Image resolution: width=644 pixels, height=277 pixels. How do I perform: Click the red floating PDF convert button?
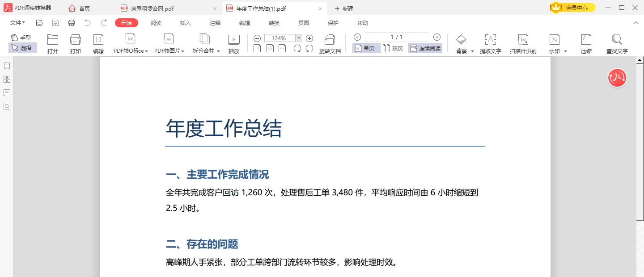point(617,78)
